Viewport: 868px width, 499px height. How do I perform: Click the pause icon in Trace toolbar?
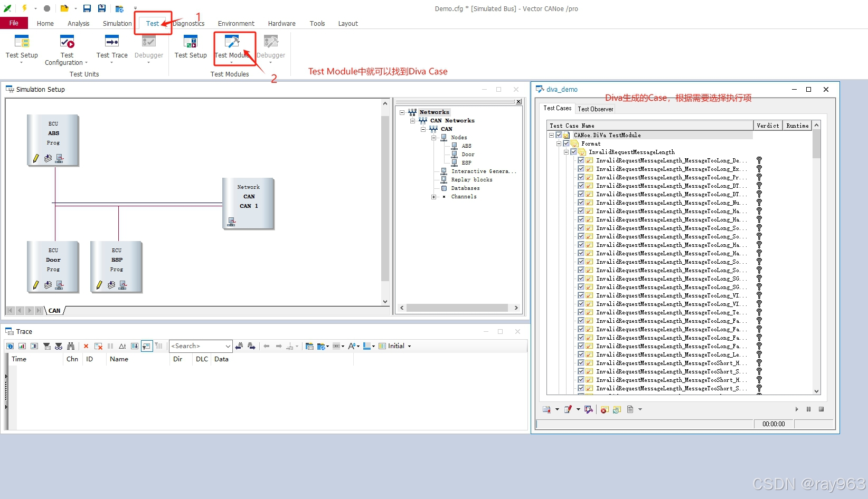click(110, 346)
